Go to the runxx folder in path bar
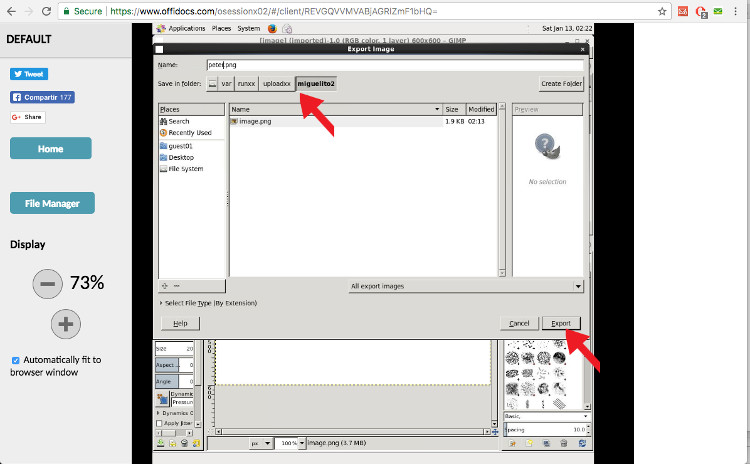 tap(246, 84)
